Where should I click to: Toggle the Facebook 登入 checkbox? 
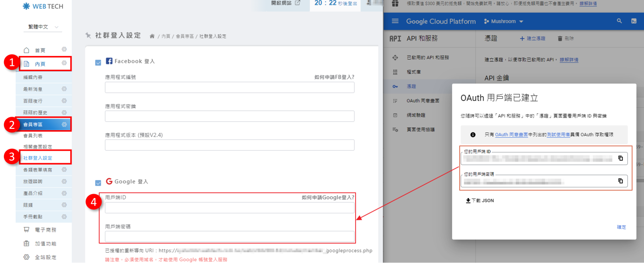(98, 63)
